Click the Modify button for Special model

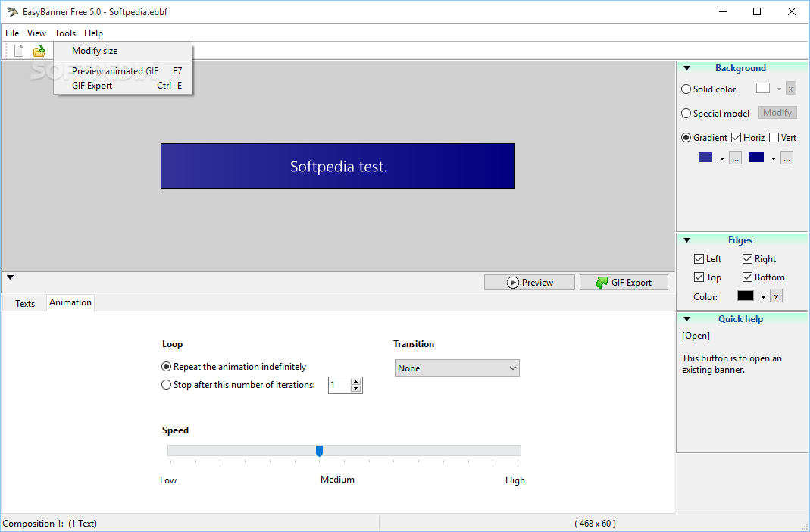tap(777, 113)
